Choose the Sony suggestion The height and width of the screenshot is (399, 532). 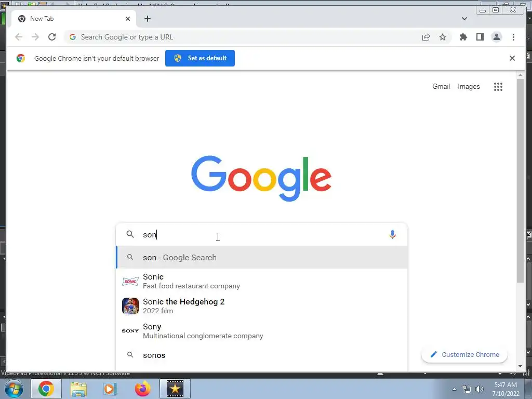coord(261,331)
